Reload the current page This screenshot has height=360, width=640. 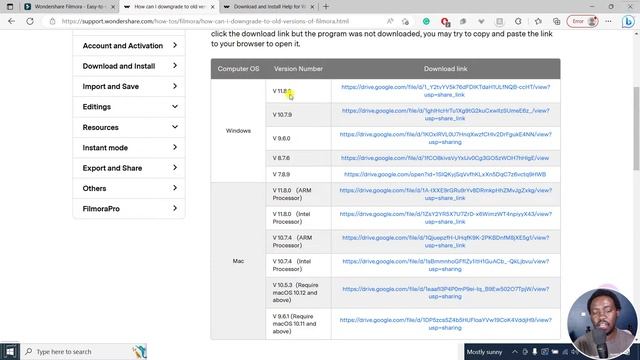click(x=30, y=21)
